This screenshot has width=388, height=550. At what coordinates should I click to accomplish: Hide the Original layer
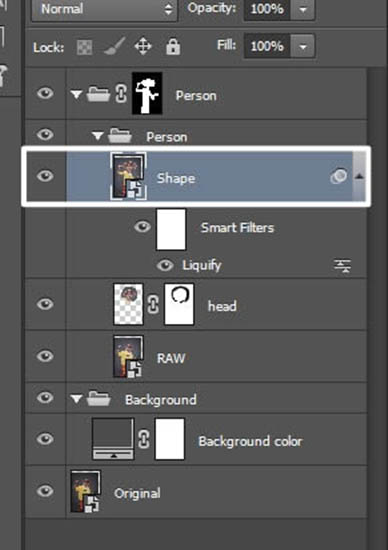[45, 491]
